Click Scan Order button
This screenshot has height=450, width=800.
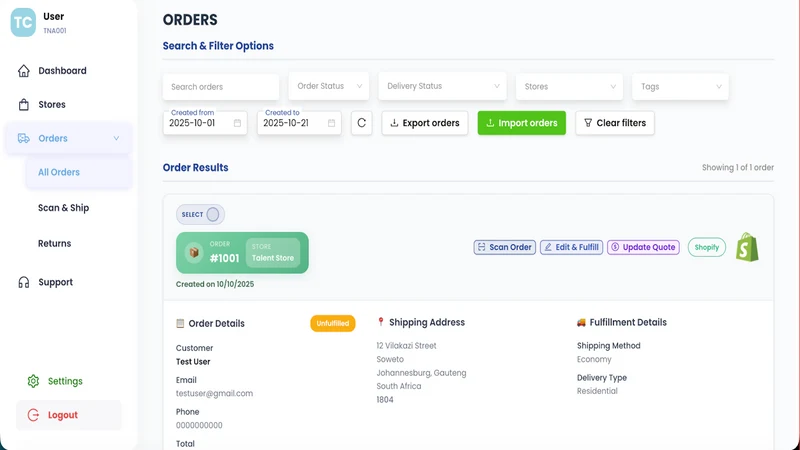[x=505, y=247]
